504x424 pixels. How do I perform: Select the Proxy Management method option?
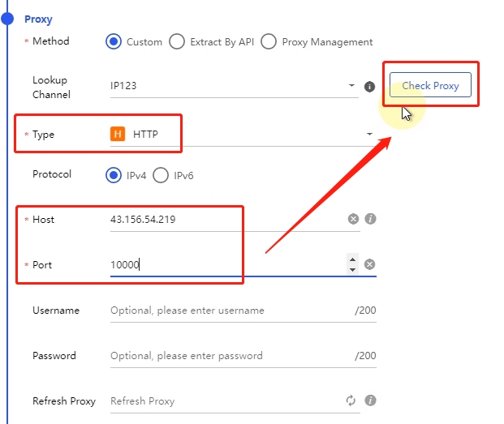tap(269, 42)
